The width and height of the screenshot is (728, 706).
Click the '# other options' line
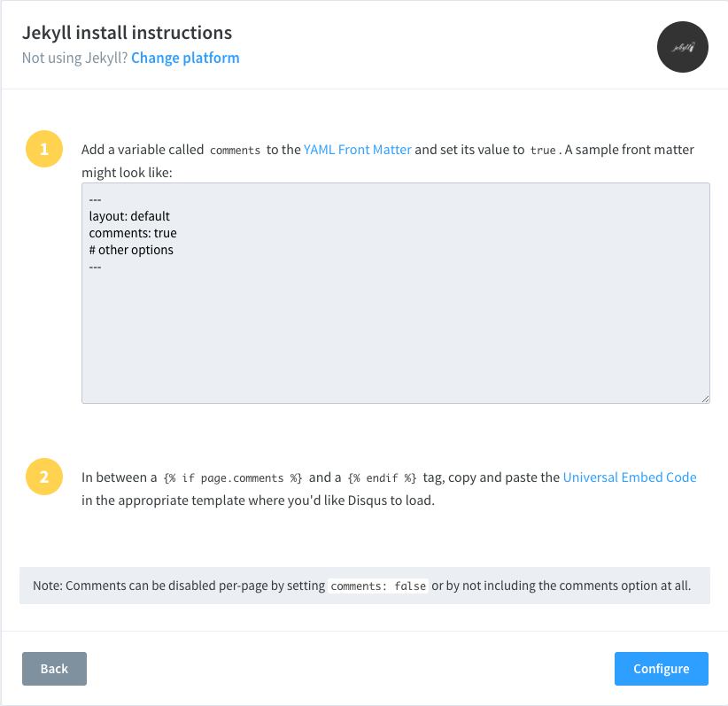pyautogui.click(x=131, y=250)
